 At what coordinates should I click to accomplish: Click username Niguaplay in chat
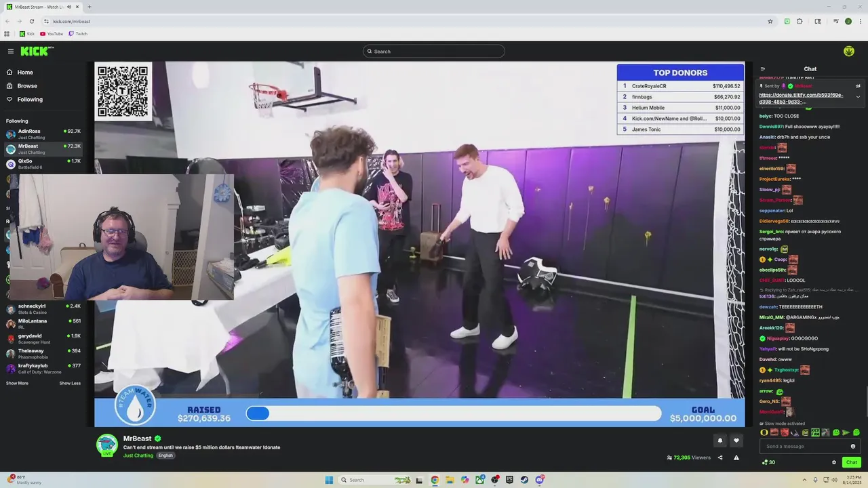coord(778,338)
